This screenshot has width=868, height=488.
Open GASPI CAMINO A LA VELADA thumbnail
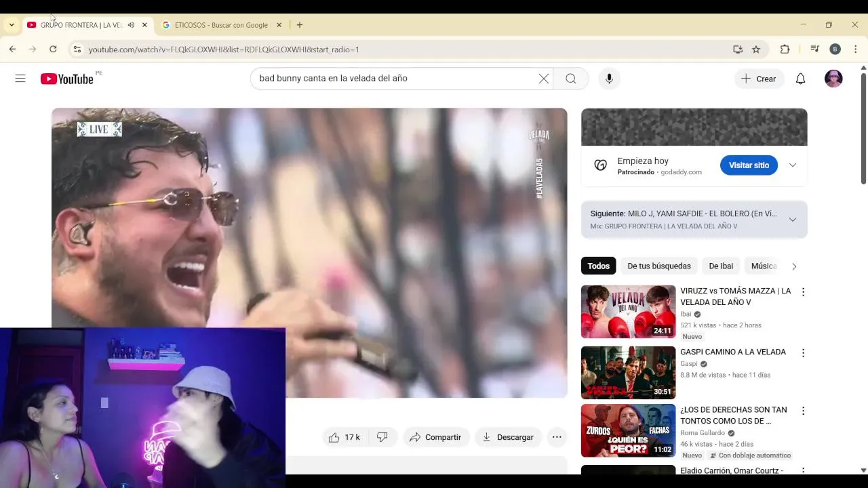628,373
